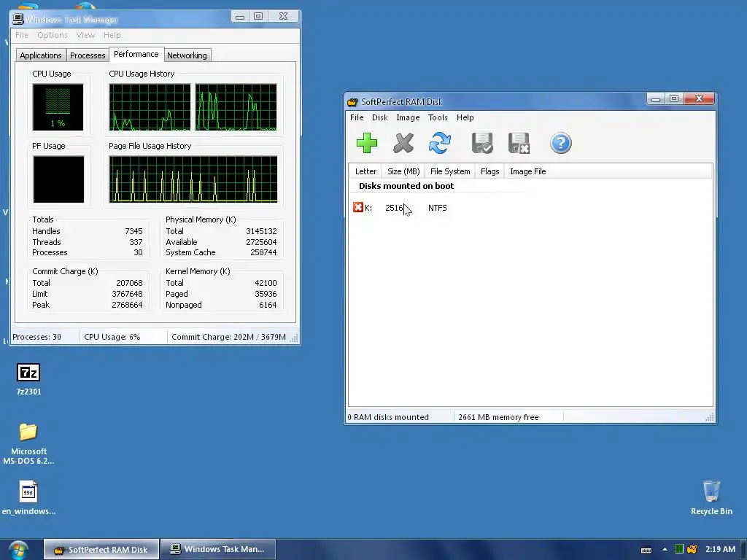747x560 pixels.
Task: Click red X icon beside drive K:
Action: tap(357, 207)
